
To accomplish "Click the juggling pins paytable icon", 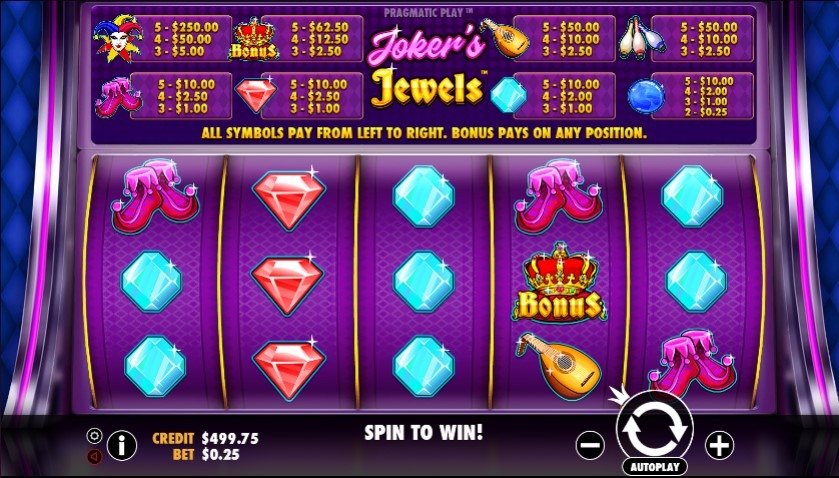I will (x=642, y=36).
